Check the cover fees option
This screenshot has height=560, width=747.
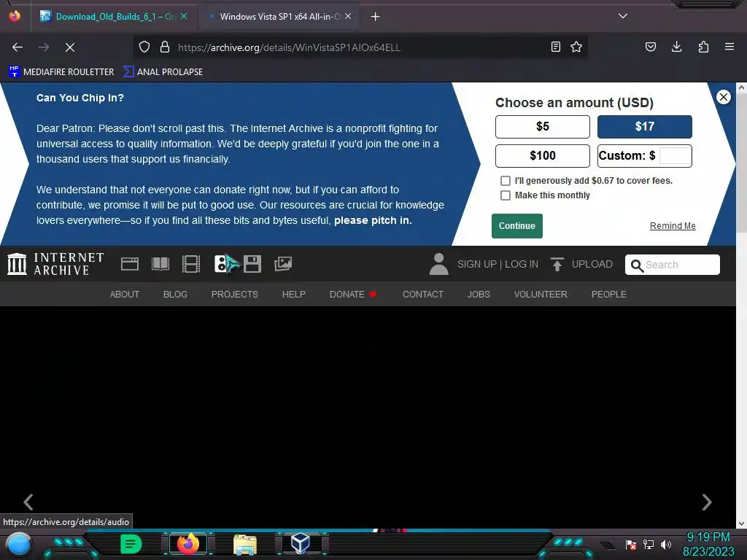(x=506, y=181)
